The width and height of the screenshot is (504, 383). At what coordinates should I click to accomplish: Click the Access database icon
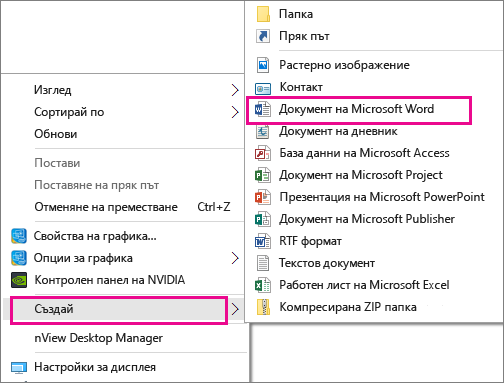pos(263,153)
